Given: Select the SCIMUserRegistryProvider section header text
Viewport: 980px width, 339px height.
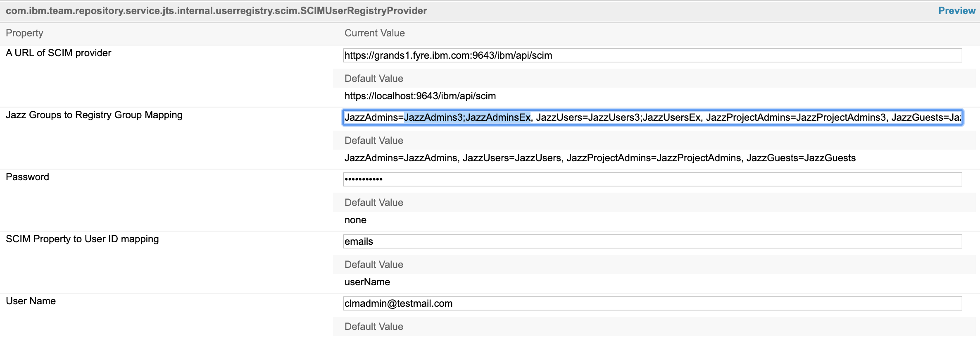Looking at the screenshot, I should [216, 11].
